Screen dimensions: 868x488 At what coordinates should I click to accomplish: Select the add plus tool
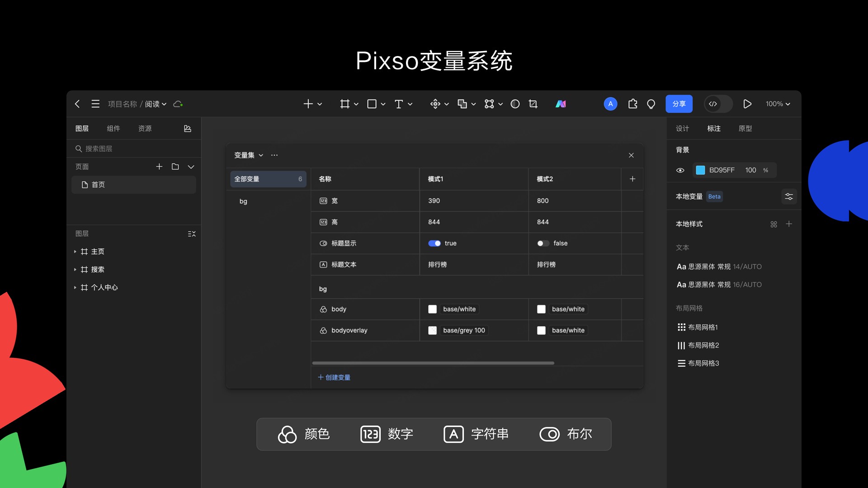click(308, 104)
